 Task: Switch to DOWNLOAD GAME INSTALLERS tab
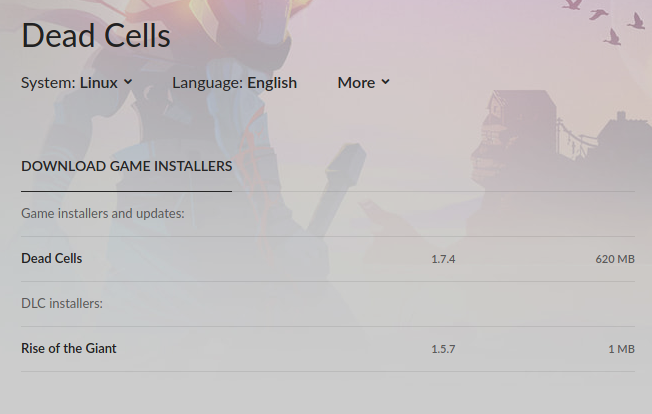pos(126,166)
